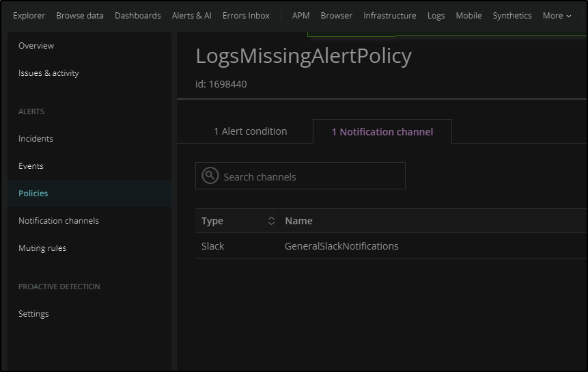The height and width of the screenshot is (372, 588).
Task: Open Synthetics
Action: [512, 16]
